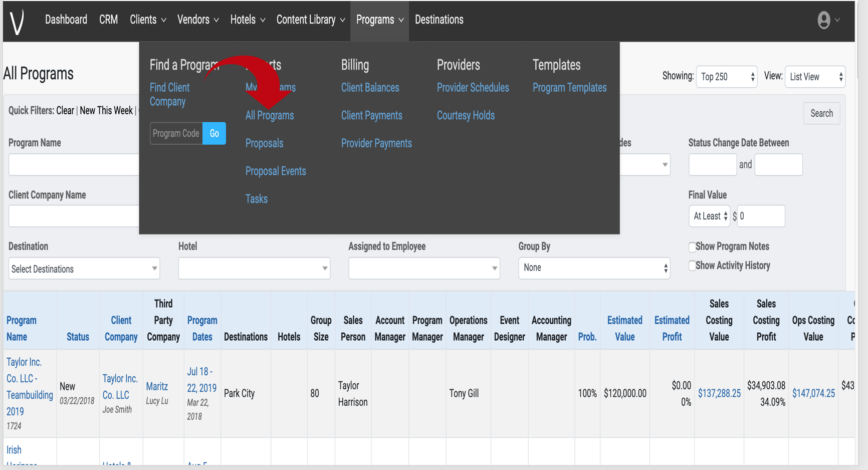This screenshot has height=470, width=868.
Task: Open Proposal Events menu entry
Action: pyautogui.click(x=276, y=171)
